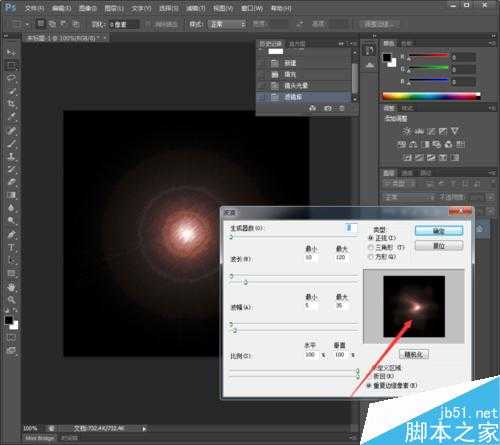Click the color spectrum ramp in Color panel
The image size is (500, 445).
click(432, 97)
